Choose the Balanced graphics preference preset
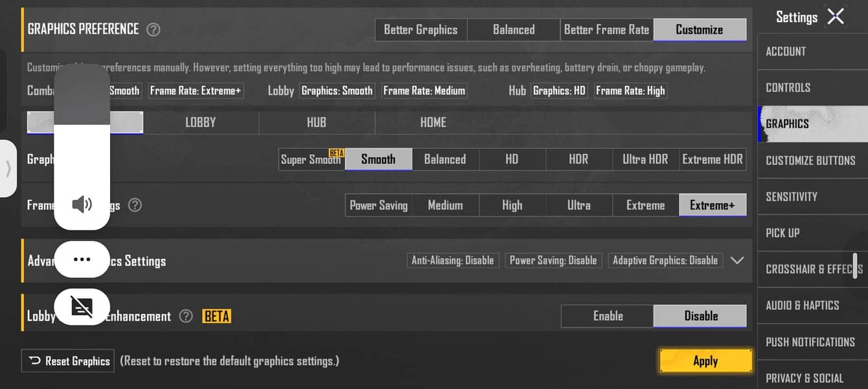868x389 pixels. 514,30
